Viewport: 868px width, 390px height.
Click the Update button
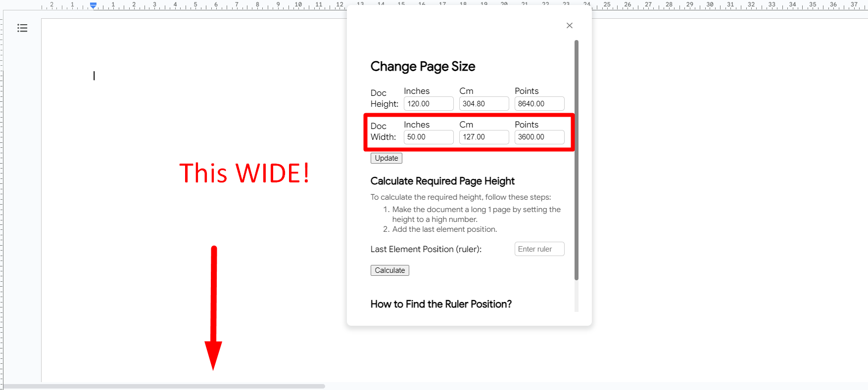386,158
